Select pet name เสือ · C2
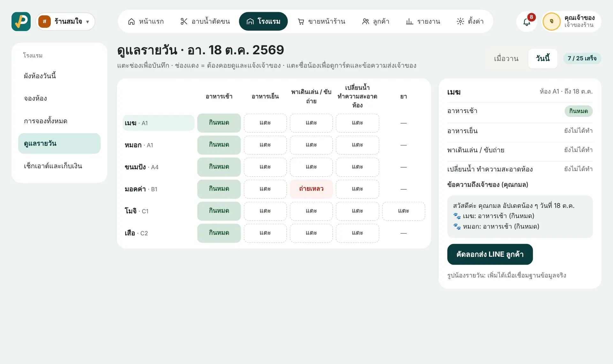613x364 pixels. pos(158,233)
